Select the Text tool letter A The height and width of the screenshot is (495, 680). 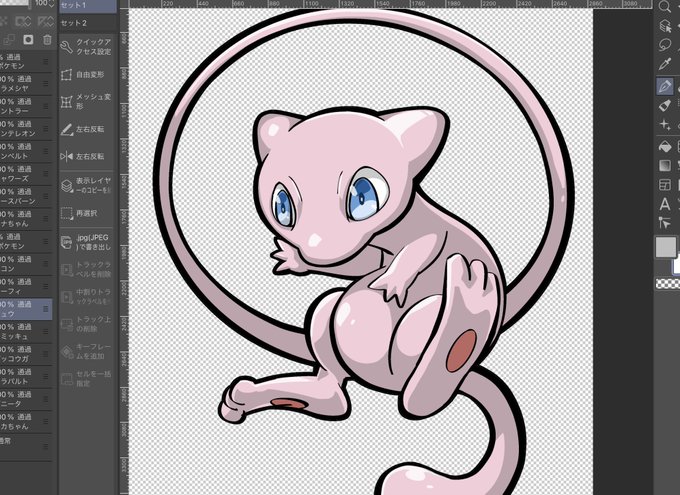coord(664,204)
